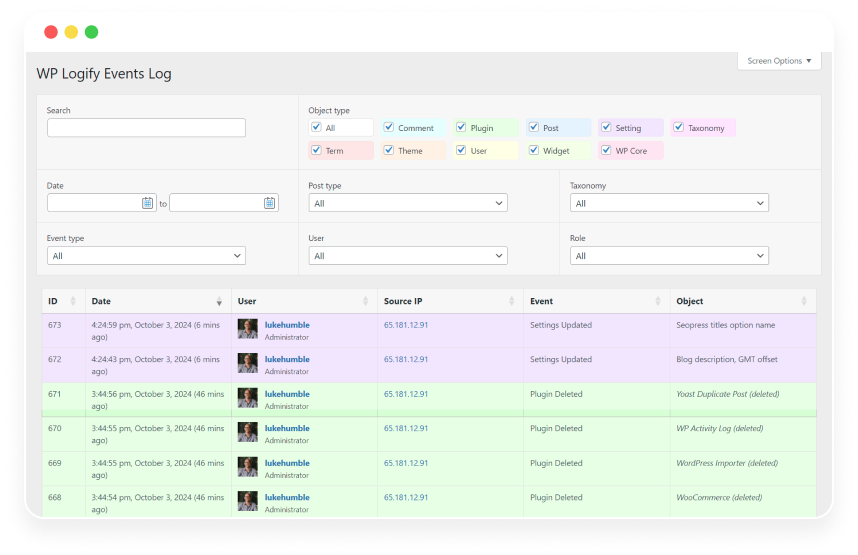Image resolution: width=858 pixels, height=555 pixels.
Task: Uncheck the Plugin object type checkbox
Action: tap(461, 128)
